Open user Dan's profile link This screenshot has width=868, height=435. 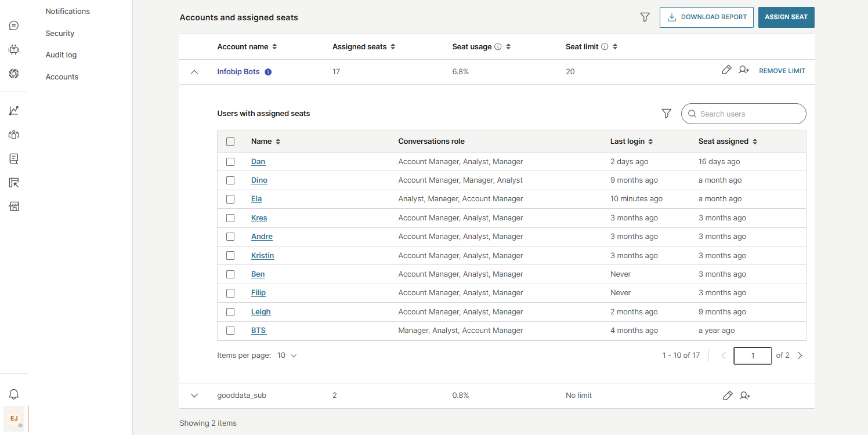coord(258,162)
